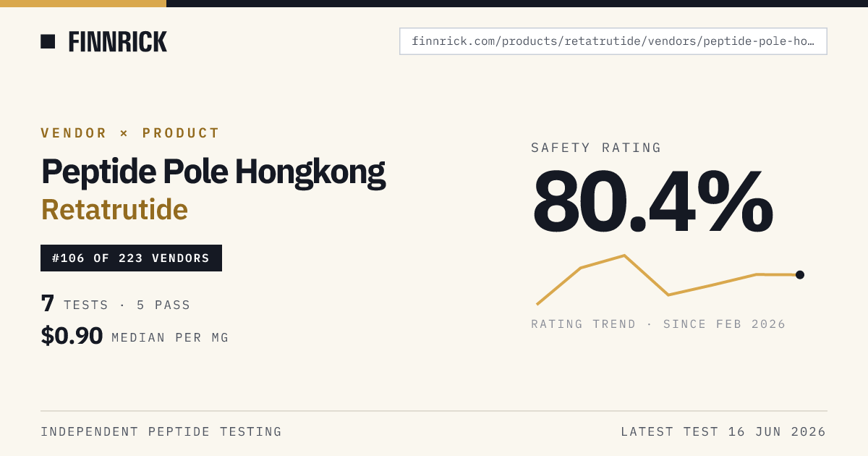Click the $0.90 median price
Screen dimensions: 868x456
coord(72,336)
